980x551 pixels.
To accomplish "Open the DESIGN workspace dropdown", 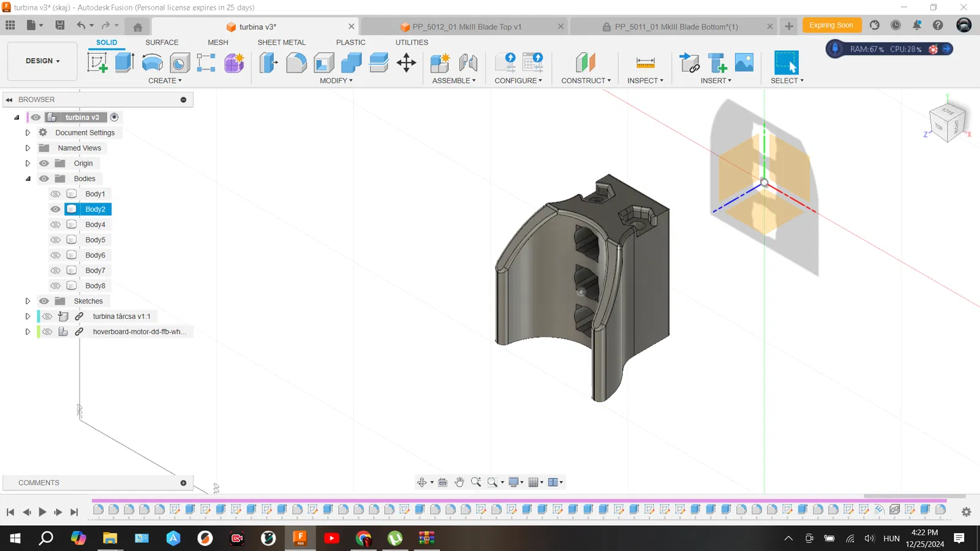I will click(x=42, y=61).
